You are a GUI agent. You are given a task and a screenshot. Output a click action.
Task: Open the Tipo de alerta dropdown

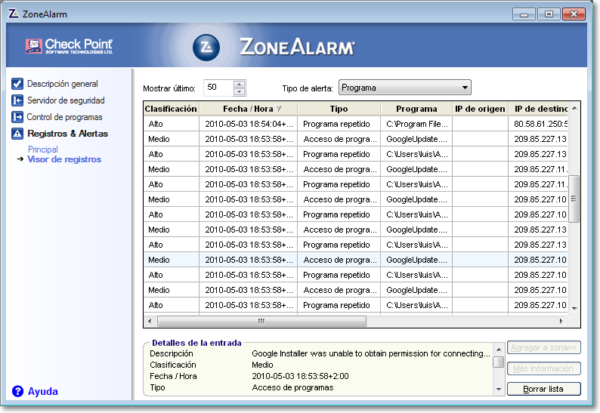405,88
